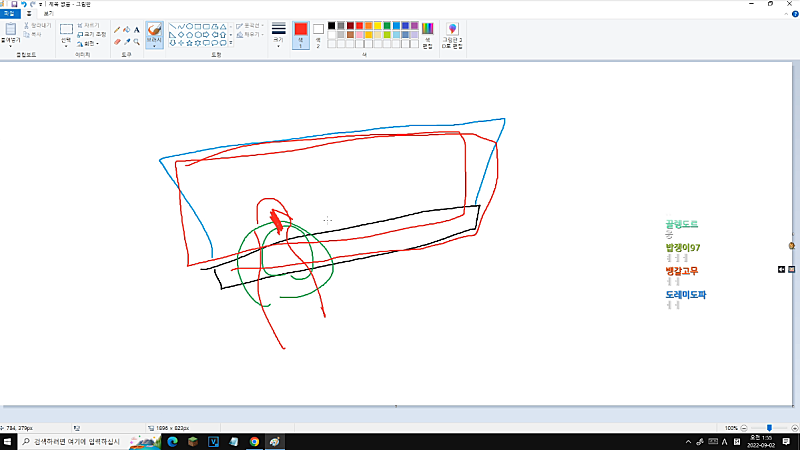Click the 잘라내기 (Cut) button
800x450 pixels.
click(x=37, y=26)
